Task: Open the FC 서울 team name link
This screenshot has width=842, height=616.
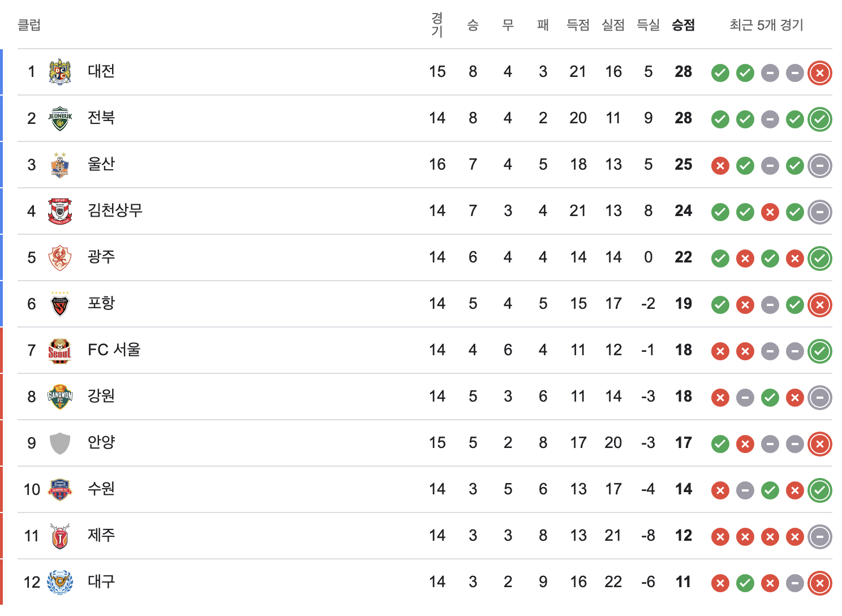Action: pyautogui.click(x=114, y=350)
